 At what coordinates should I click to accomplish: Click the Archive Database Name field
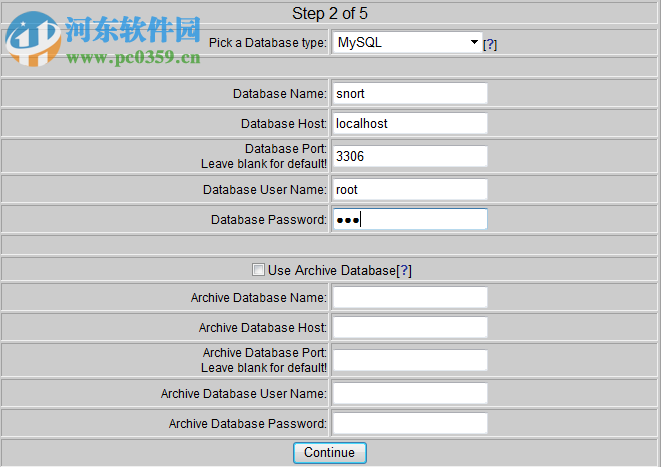click(x=410, y=297)
